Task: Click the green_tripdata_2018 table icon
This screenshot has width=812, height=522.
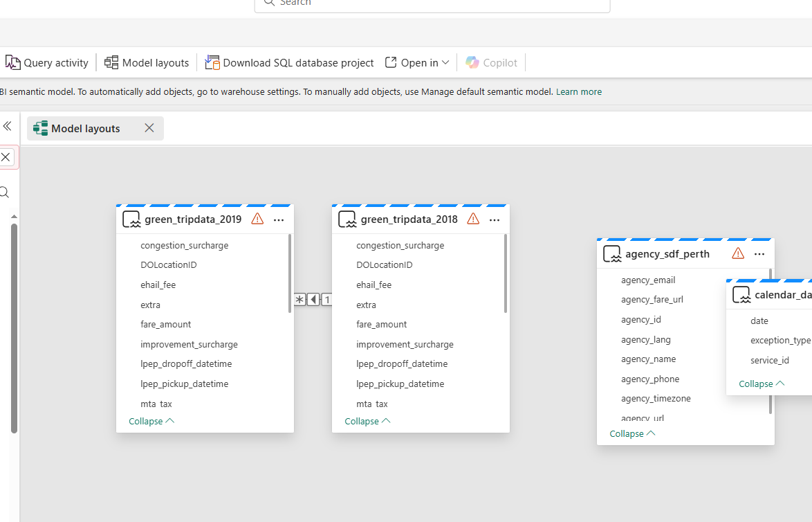Action: point(347,219)
